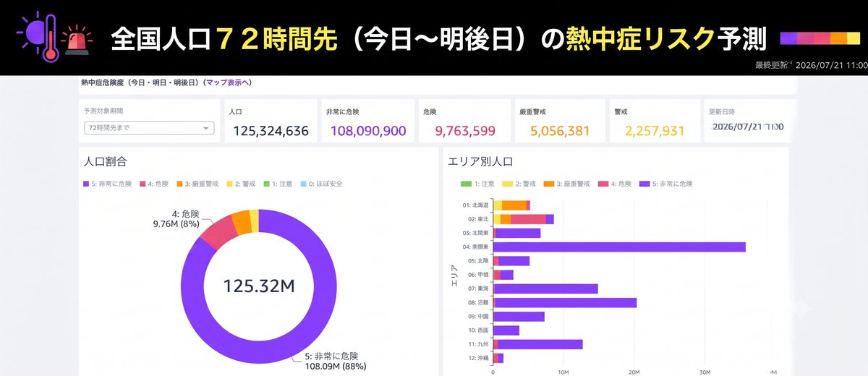Click the dropdown arrow beside 72時間先まで
This screenshot has height=376, width=868.
[x=206, y=129]
